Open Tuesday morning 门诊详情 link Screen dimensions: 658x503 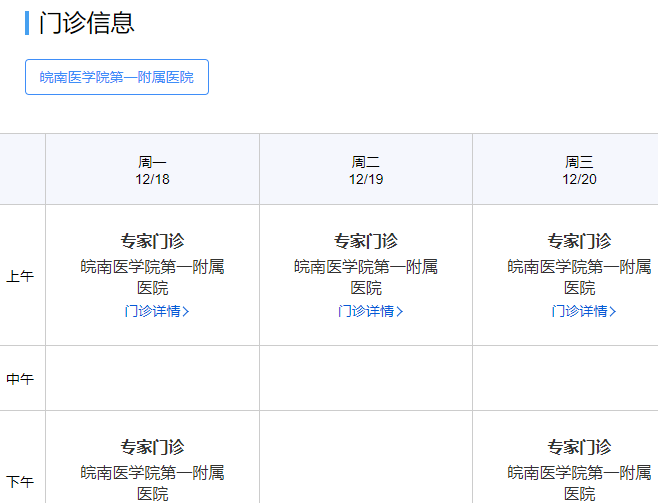(x=365, y=311)
